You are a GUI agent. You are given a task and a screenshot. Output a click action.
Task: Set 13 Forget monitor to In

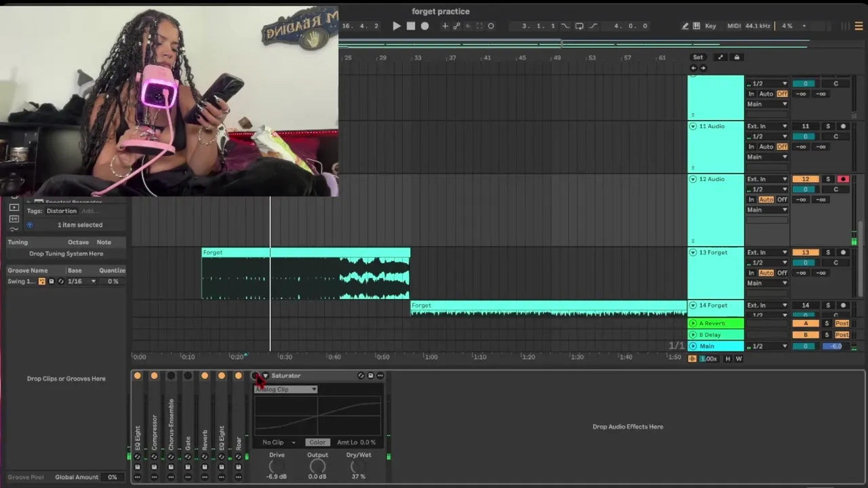751,272
